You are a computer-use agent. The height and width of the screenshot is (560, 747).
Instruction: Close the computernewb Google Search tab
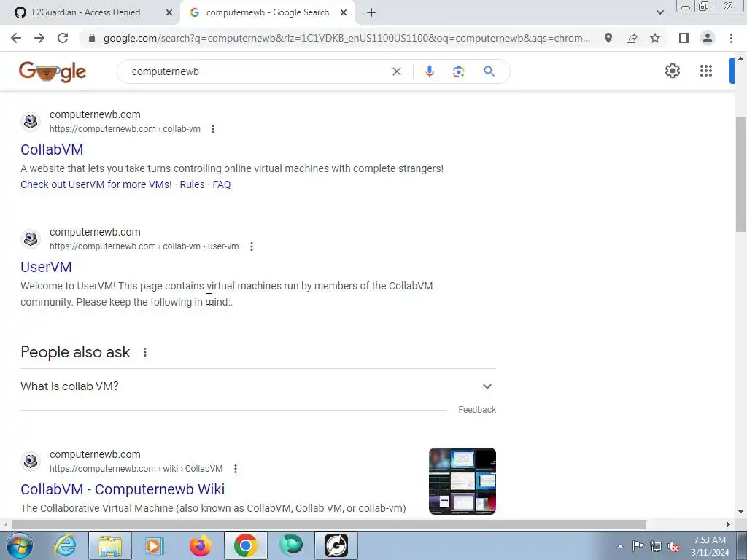[x=344, y=12]
